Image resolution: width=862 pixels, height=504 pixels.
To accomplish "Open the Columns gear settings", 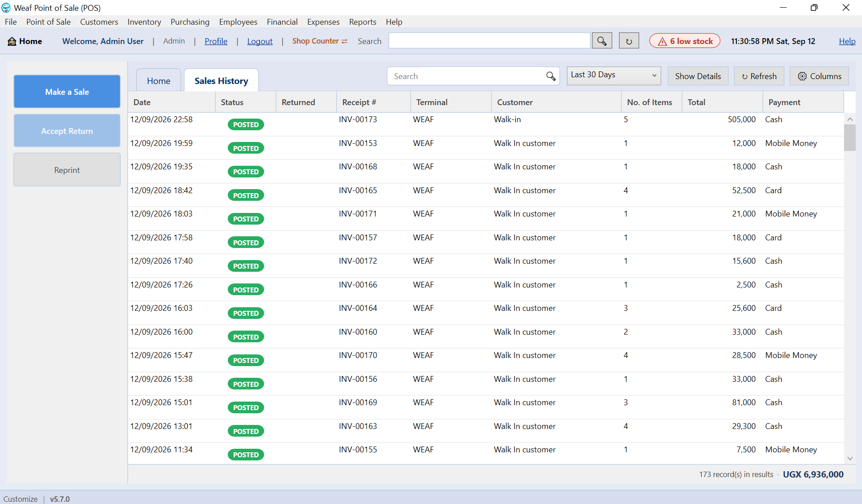I will point(819,76).
